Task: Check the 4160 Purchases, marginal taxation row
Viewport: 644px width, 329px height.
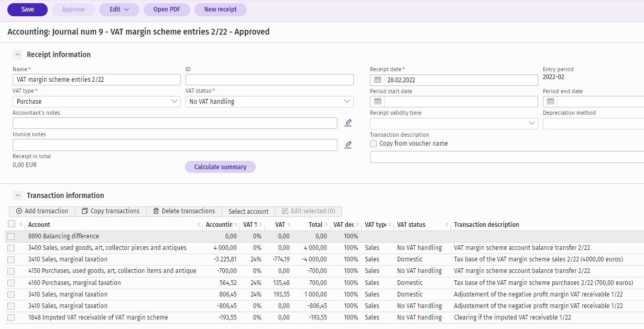Action: 12,283
